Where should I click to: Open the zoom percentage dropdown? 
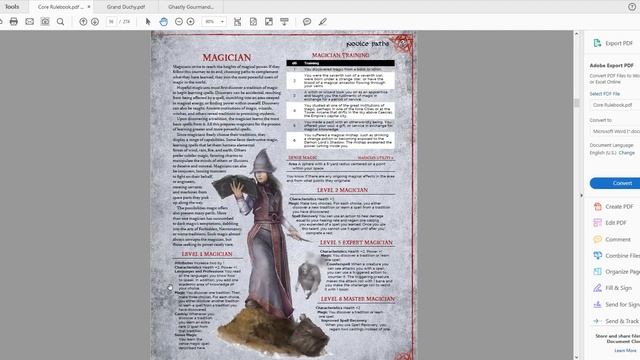pyautogui.click(x=222, y=22)
